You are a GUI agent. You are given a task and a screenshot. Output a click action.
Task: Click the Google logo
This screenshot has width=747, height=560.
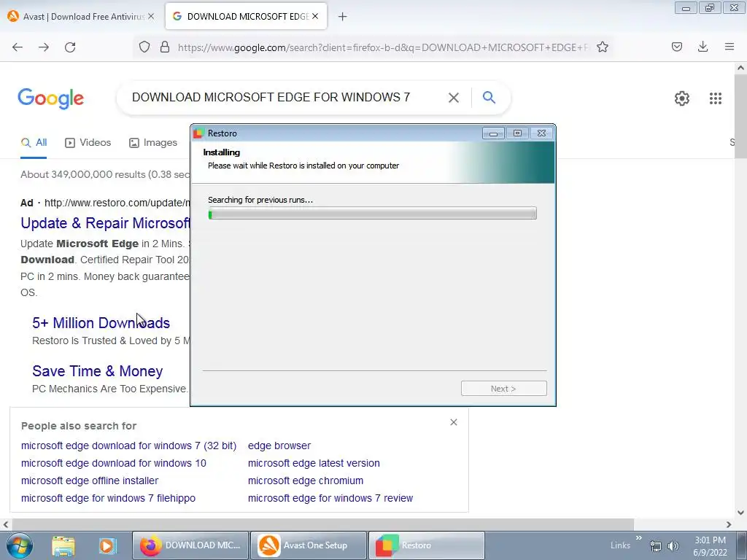click(50, 98)
